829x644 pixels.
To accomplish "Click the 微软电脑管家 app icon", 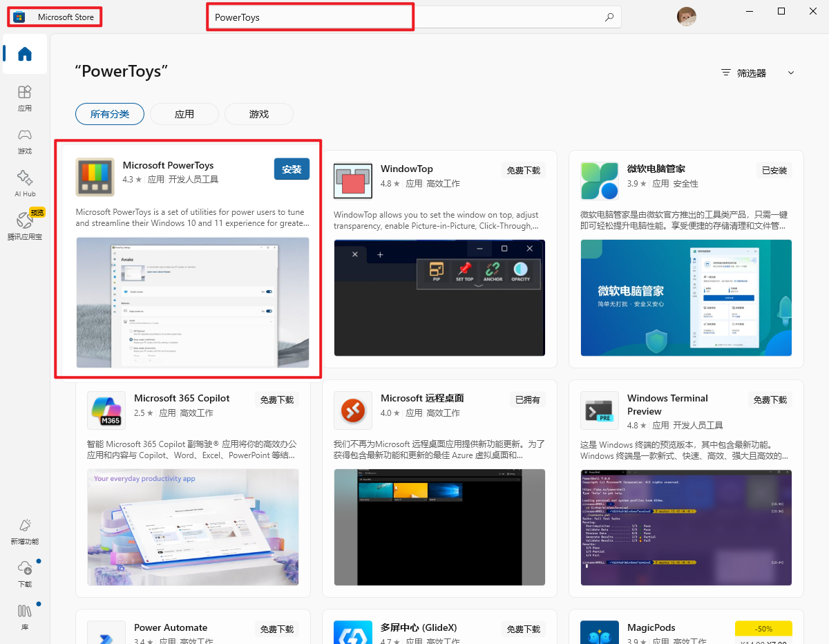I will pos(600,181).
